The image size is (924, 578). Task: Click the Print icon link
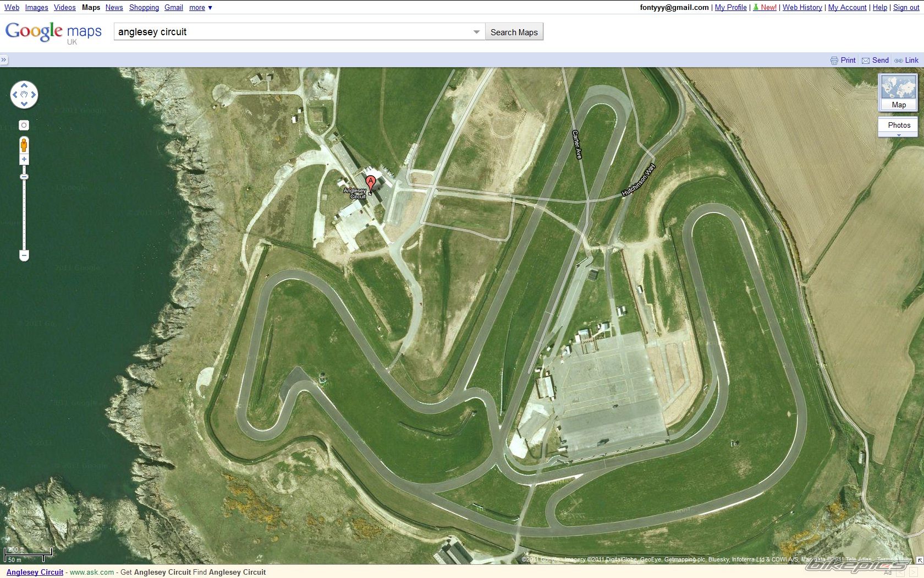point(834,61)
